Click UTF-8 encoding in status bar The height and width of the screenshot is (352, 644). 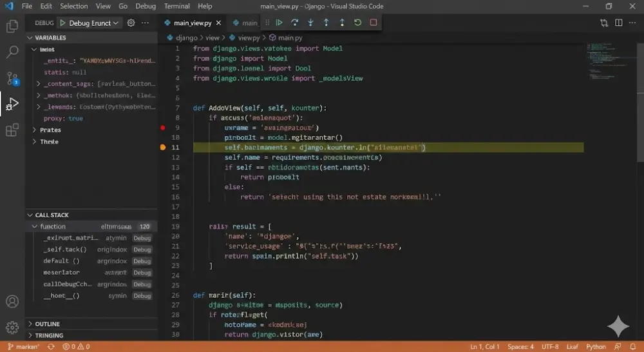click(x=550, y=347)
